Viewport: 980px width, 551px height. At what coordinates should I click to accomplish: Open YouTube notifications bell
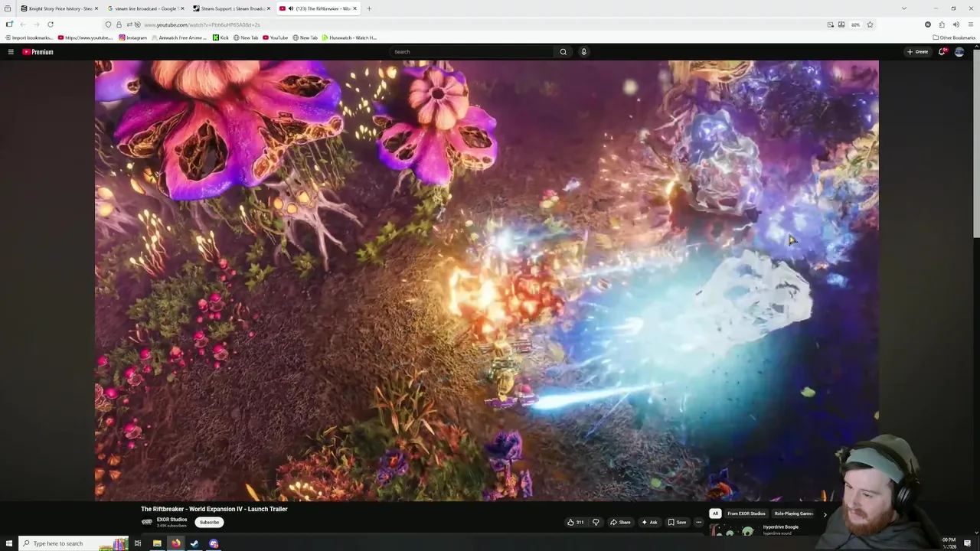(x=942, y=52)
